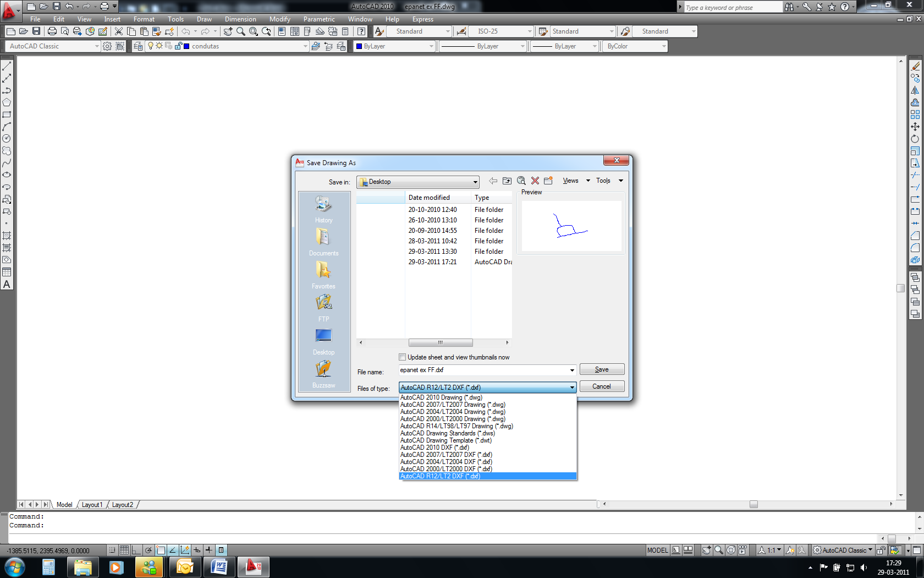The image size is (924, 578).
Task: Select the Multiline Text tool
Action: (7, 284)
